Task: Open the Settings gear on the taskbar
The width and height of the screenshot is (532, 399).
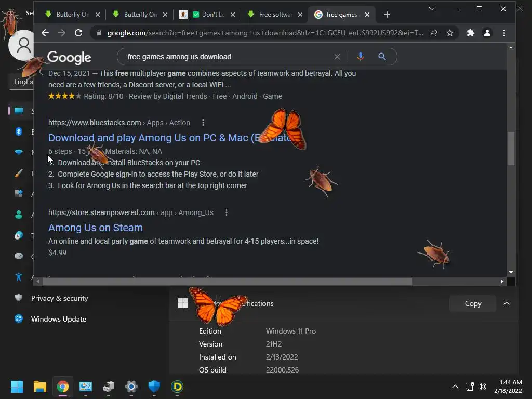Action: [x=131, y=387]
